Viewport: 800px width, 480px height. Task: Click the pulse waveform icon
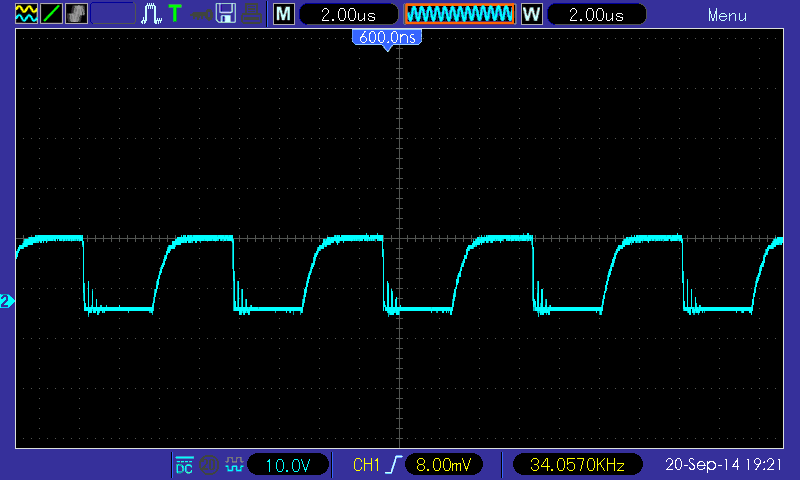151,14
